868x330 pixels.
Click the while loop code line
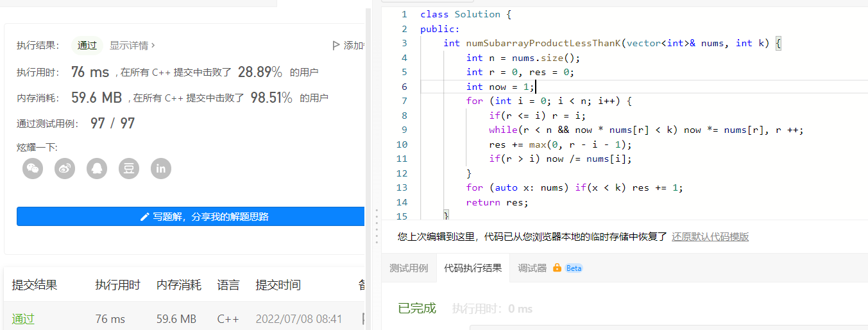click(646, 130)
